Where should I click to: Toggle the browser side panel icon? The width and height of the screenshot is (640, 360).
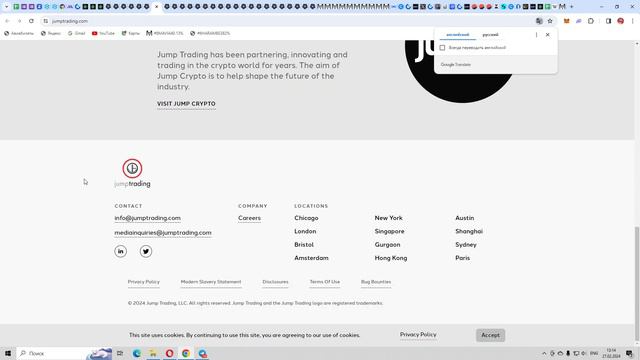[608, 21]
